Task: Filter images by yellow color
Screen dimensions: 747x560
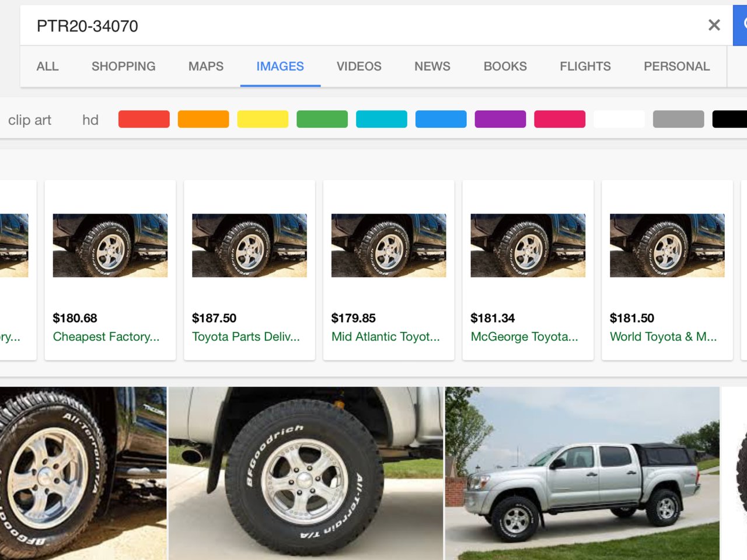Action: tap(263, 119)
